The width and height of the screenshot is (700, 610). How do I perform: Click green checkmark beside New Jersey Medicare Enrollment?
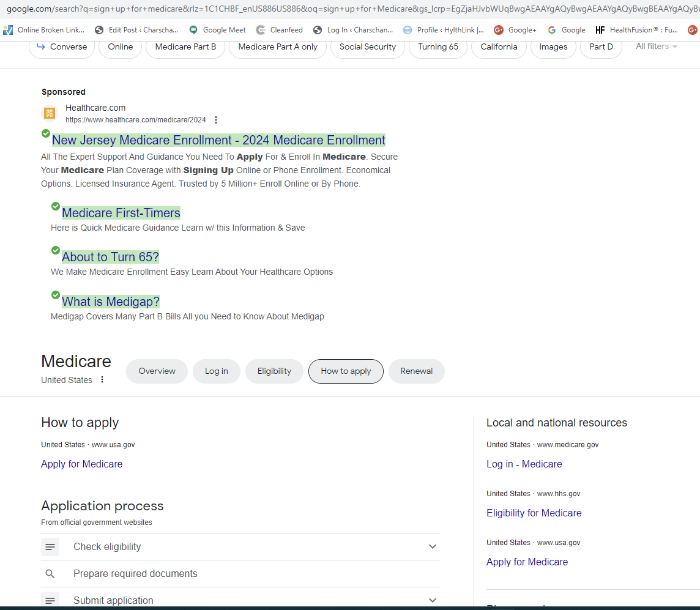tap(45, 133)
